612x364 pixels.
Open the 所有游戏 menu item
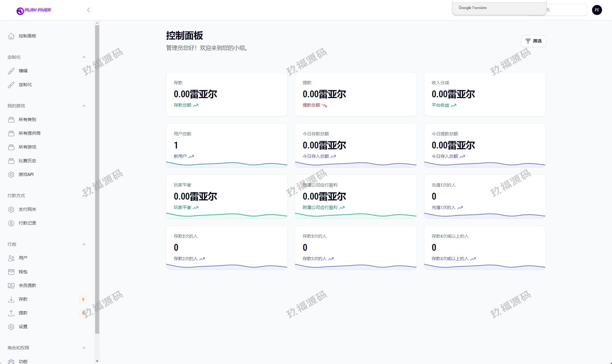[27, 147]
